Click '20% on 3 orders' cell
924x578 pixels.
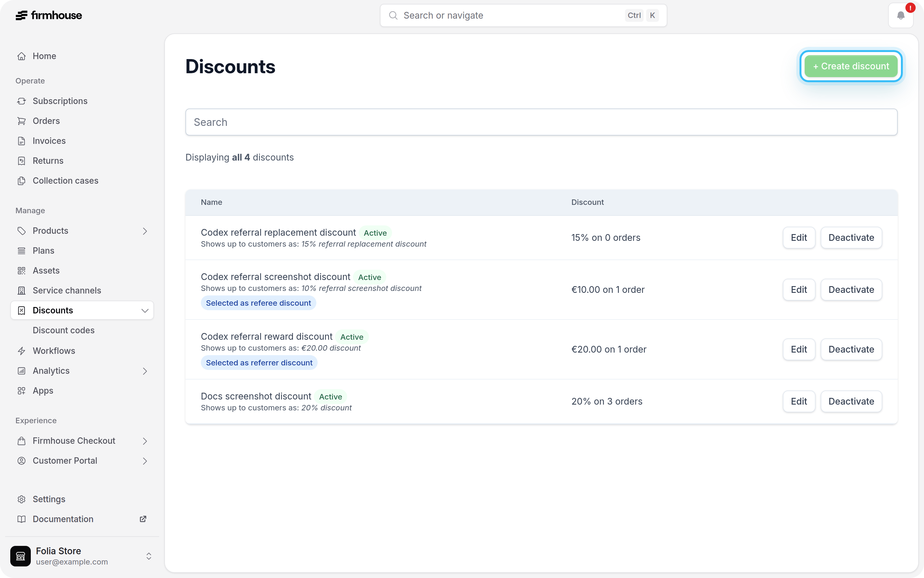(x=607, y=401)
